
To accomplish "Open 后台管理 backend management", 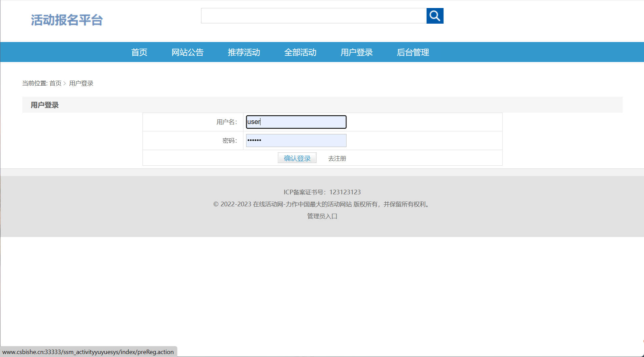I will click(413, 52).
